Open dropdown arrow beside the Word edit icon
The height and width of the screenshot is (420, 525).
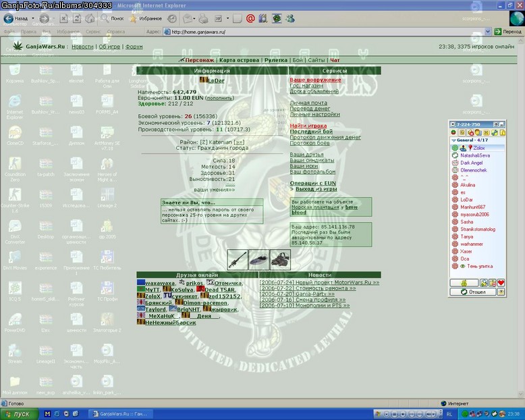tap(227, 19)
